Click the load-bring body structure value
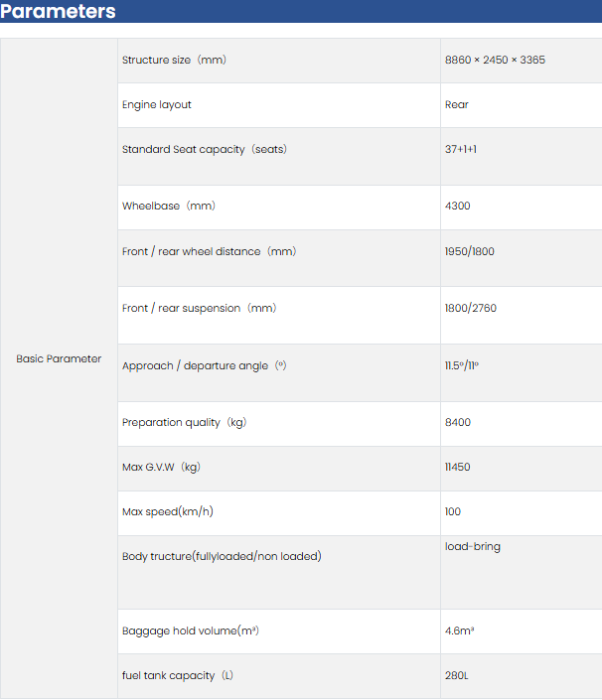 coord(473,547)
